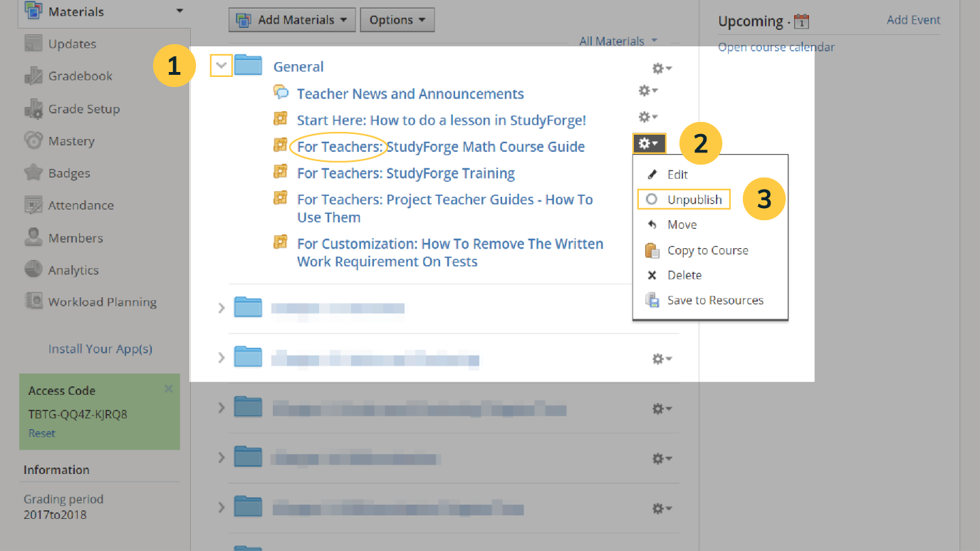Reset the access code
This screenshot has width=980, height=551.
(x=41, y=433)
